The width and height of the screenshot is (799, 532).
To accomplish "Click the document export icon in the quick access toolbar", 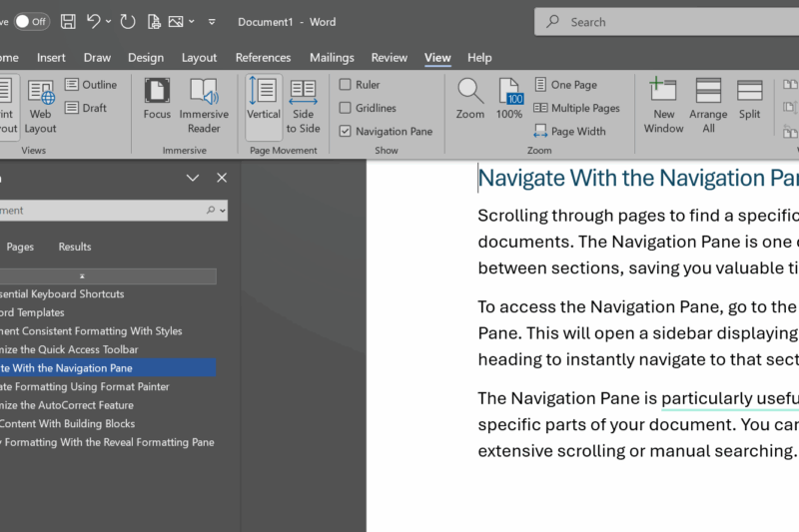I will 154,22.
